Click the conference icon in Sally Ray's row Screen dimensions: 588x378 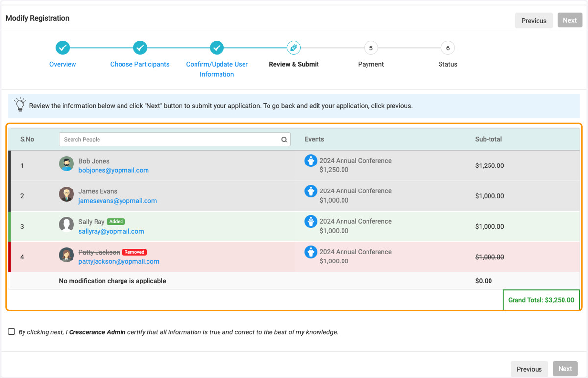(311, 221)
